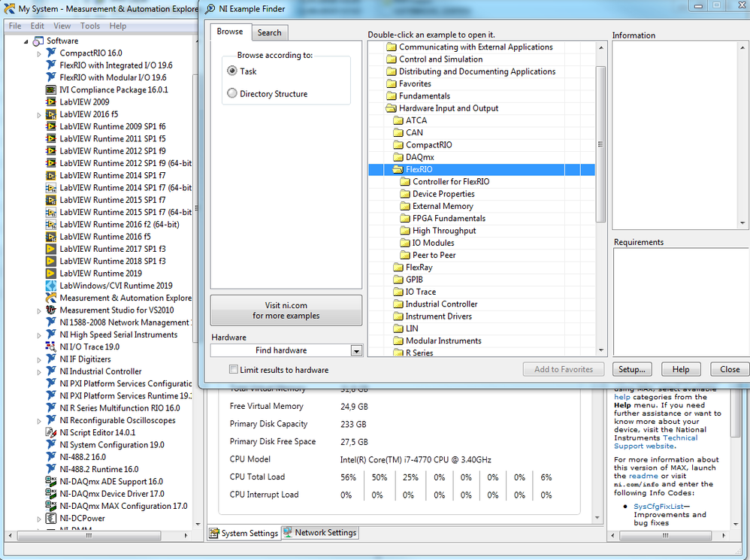Expand NI High Speed Serial Instruments node
The width and height of the screenshot is (750, 560).
click(39, 335)
